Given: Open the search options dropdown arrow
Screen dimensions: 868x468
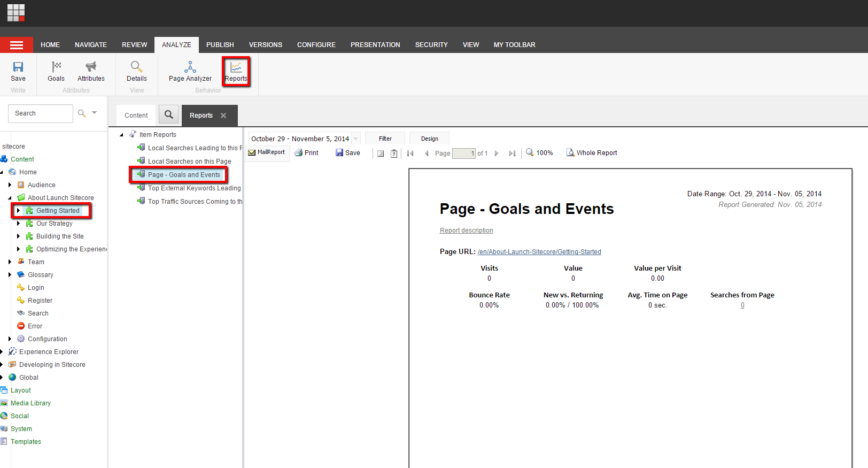Looking at the screenshot, I should [x=95, y=113].
